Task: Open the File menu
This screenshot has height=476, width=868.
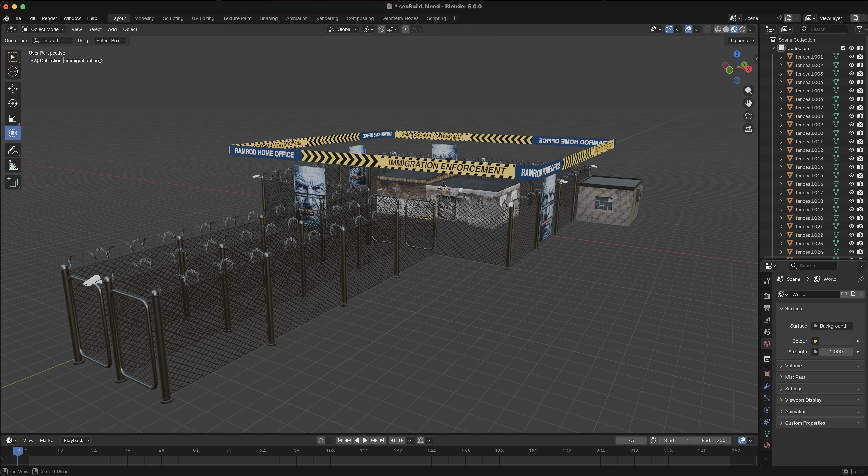Action: [17, 18]
